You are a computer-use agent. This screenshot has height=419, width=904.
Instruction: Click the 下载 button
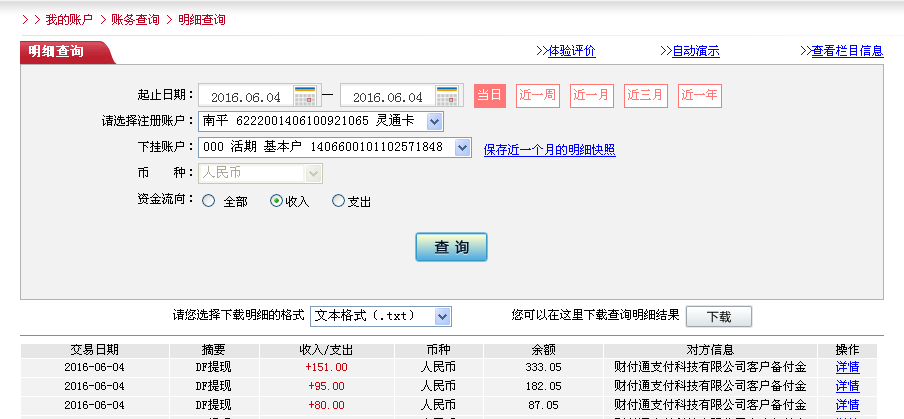tap(719, 316)
